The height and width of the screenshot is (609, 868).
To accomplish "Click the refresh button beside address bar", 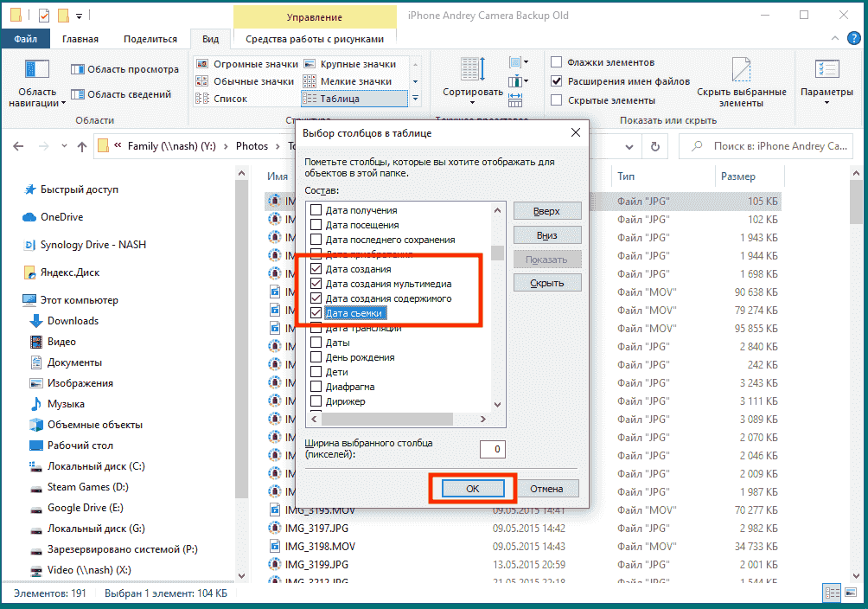I will click(654, 146).
